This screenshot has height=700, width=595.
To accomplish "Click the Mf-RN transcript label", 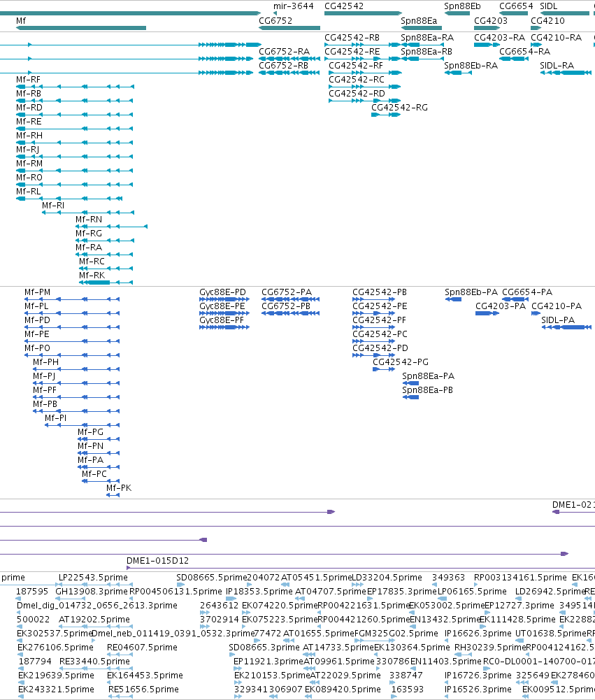I will pyautogui.click(x=89, y=220).
